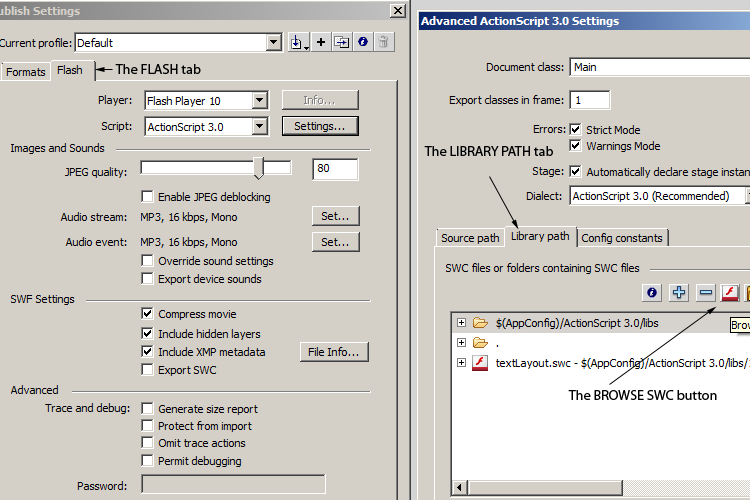Click the library path info icon
Screen dimensions: 750x500
652,292
